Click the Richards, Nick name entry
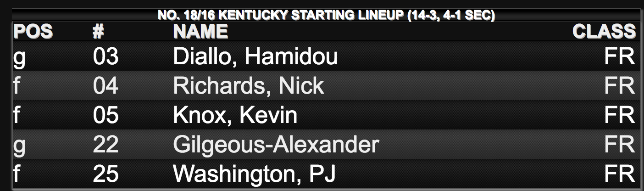The image size is (644, 191). click(x=249, y=86)
